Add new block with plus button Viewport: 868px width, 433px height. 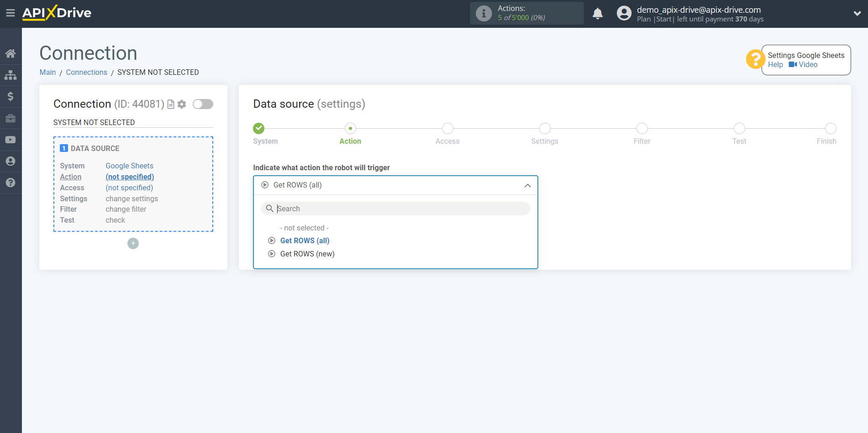(x=133, y=243)
